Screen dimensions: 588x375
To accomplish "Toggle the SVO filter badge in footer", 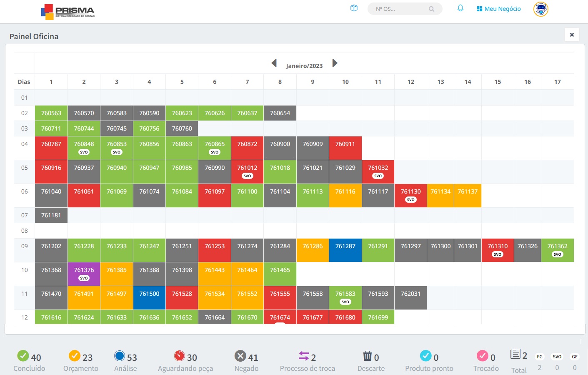I will (x=557, y=357).
